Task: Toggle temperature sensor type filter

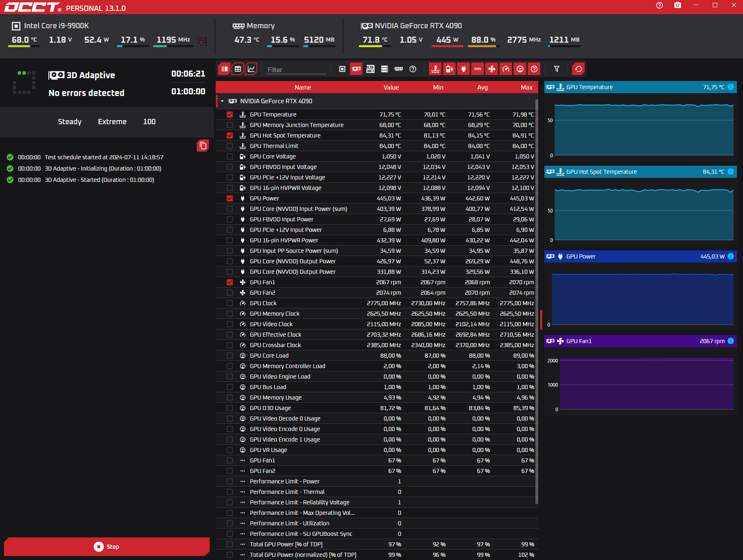Action: pyautogui.click(x=435, y=69)
